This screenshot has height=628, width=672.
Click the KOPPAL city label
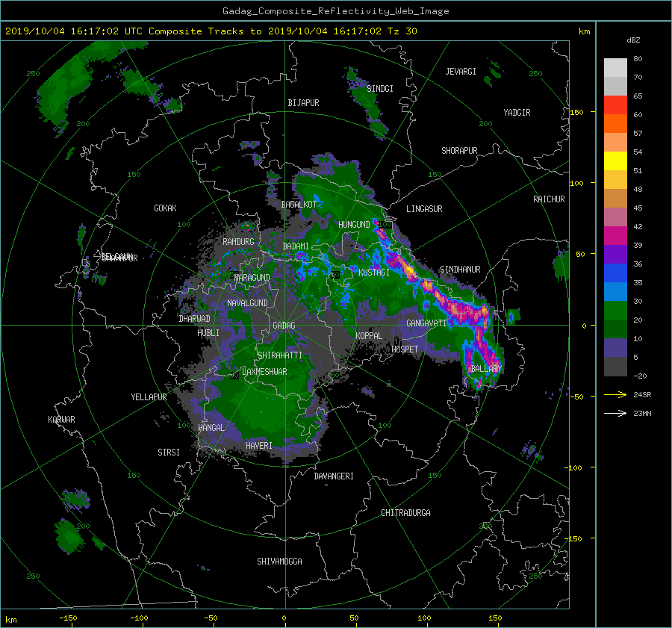tap(369, 336)
